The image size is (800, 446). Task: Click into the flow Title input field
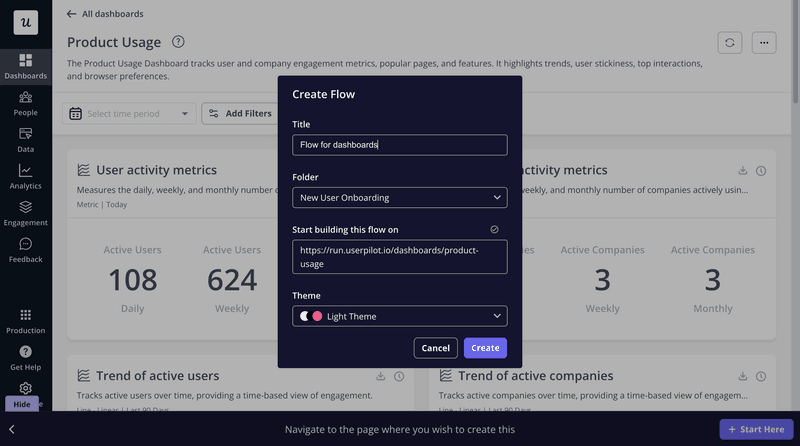(x=399, y=145)
